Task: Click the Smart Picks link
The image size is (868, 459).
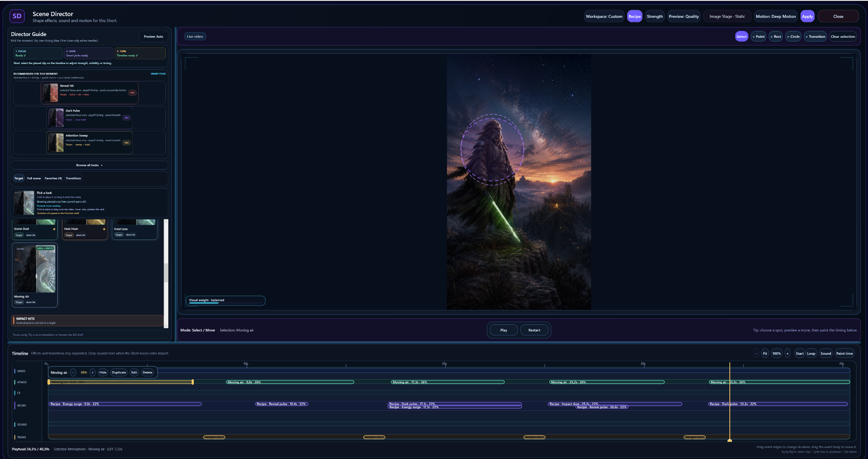Action: [158, 74]
